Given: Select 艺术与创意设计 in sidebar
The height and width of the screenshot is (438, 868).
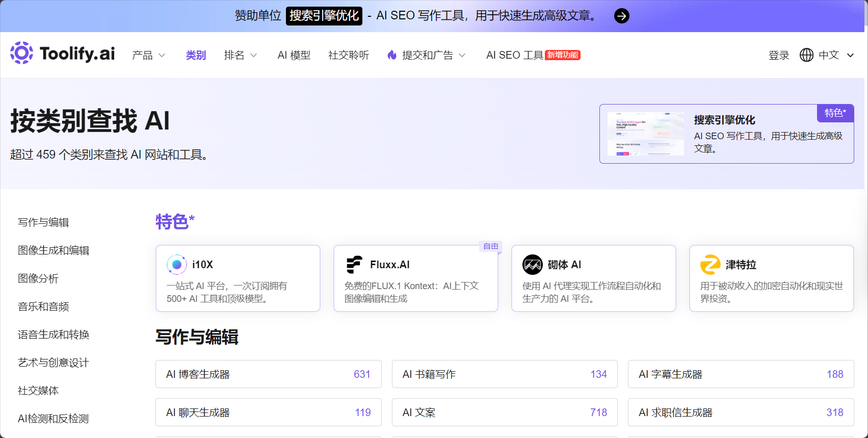Looking at the screenshot, I should click(54, 363).
